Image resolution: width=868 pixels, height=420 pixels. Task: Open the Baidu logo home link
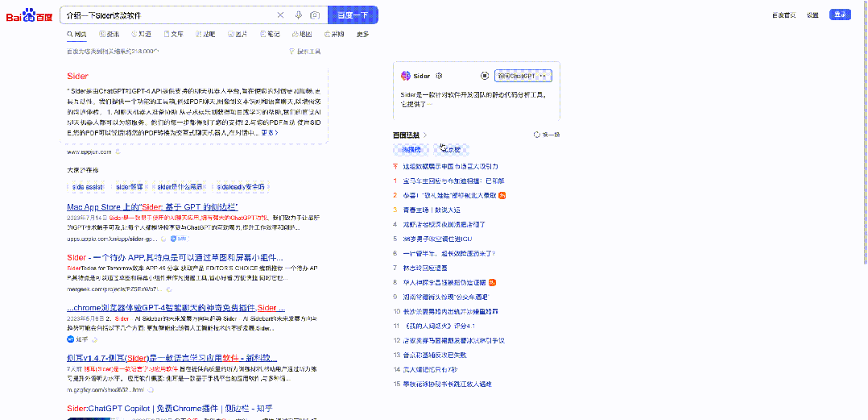click(x=29, y=16)
